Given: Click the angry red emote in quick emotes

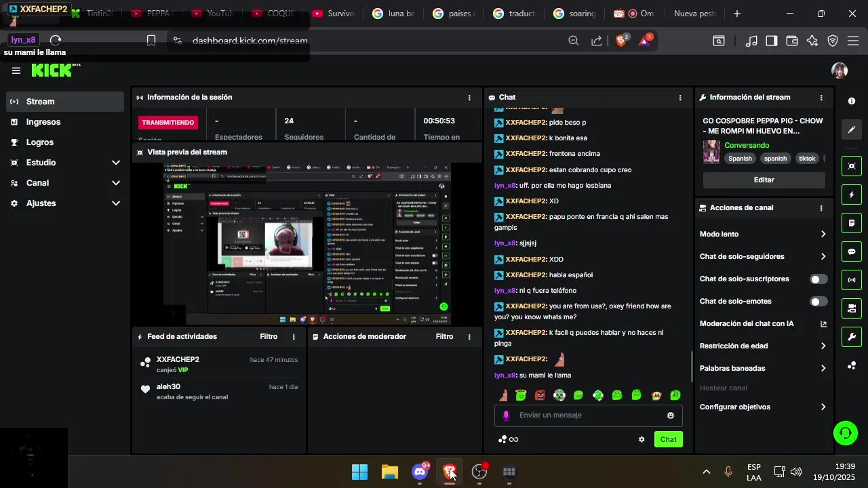Looking at the screenshot, I should pos(540,395).
